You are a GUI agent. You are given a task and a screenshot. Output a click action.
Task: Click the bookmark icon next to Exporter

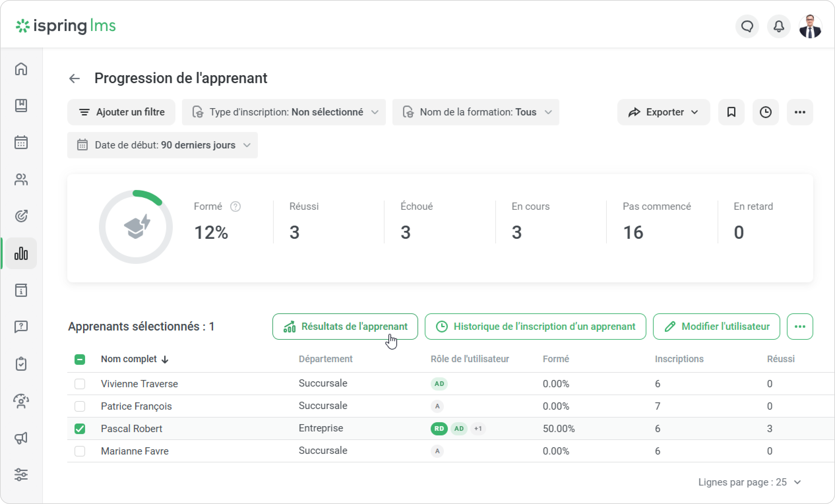tap(731, 112)
